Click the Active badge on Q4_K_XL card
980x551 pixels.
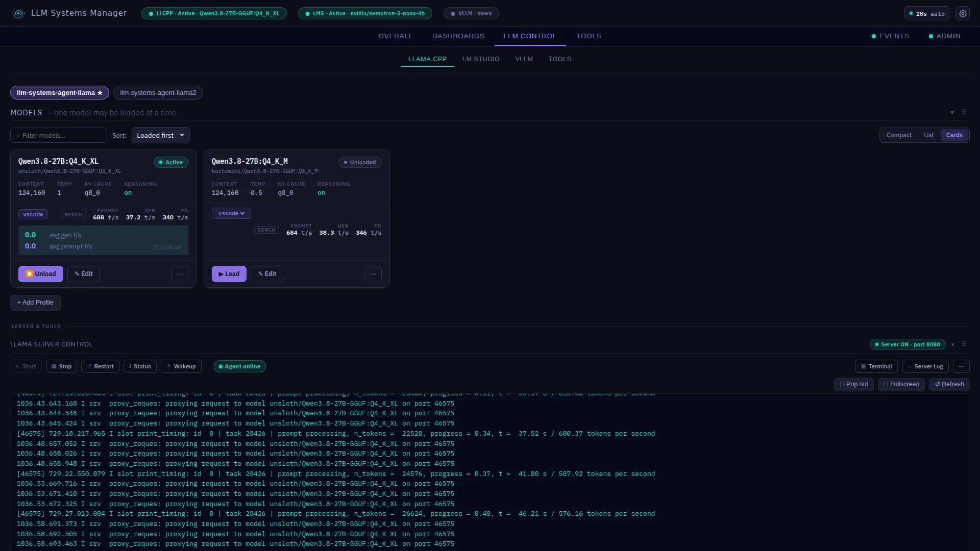point(171,162)
